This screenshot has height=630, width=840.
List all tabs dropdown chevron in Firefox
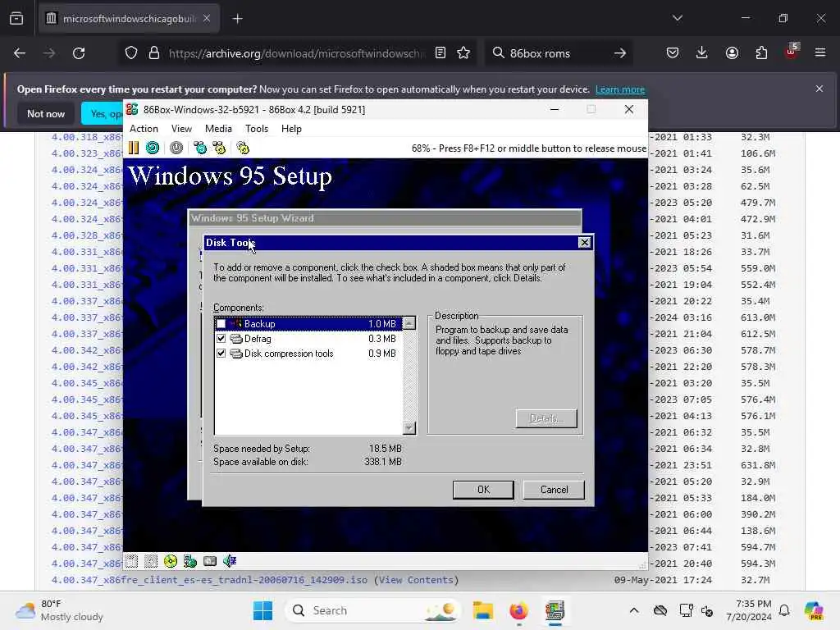[677, 19]
